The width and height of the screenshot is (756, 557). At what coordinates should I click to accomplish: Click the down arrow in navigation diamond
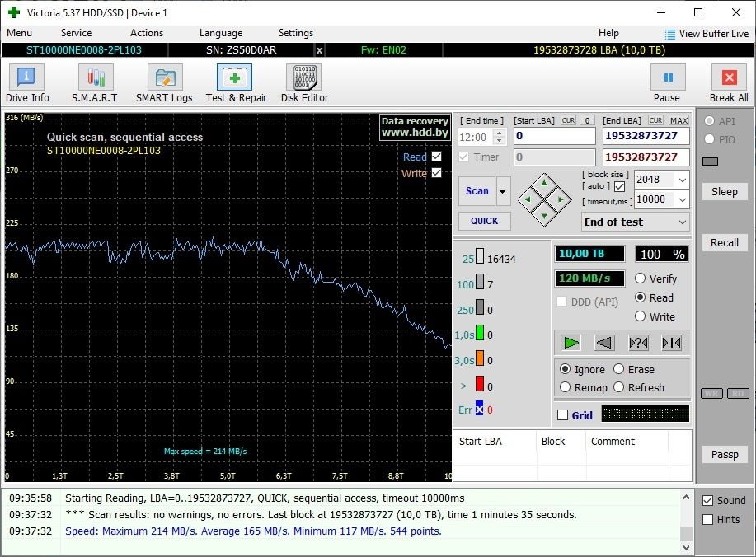click(544, 215)
